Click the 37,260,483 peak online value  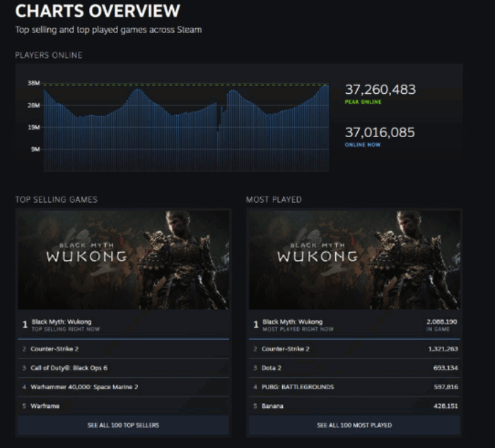[380, 90]
